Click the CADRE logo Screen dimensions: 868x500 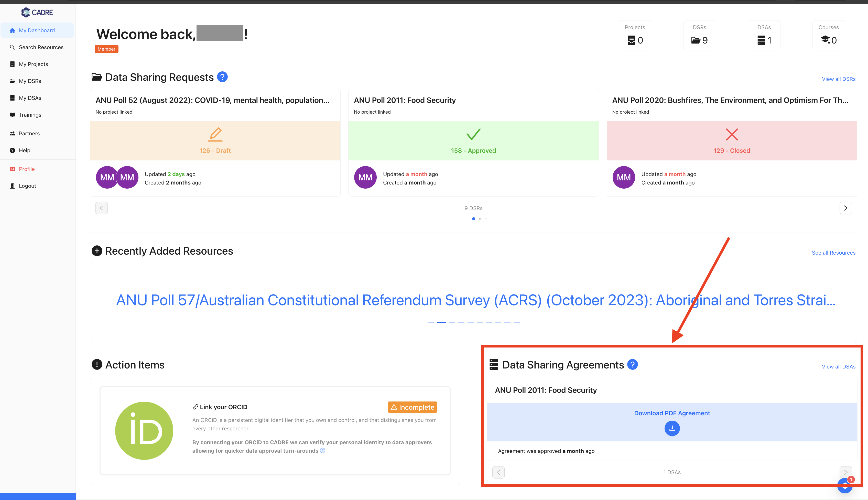(37, 12)
